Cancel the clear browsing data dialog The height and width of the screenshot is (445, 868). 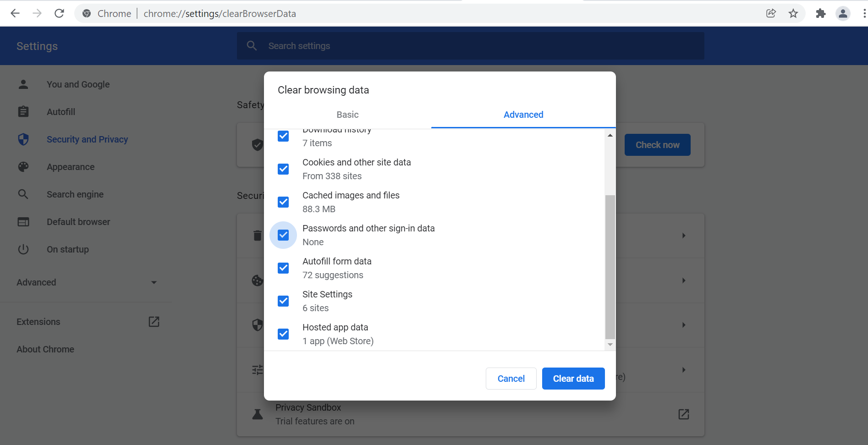[x=511, y=379]
